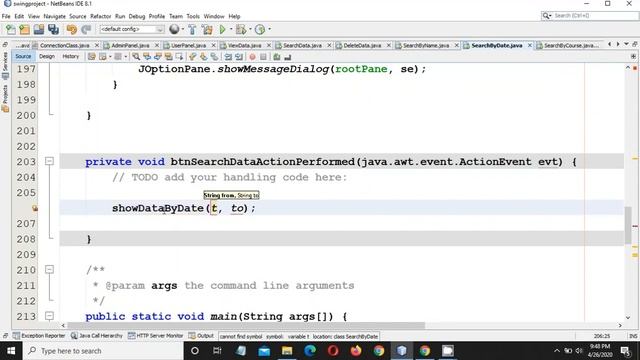This screenshot has height=360, width=640.
Task: Open the Team menu
Action: click(x=176, y=16)
